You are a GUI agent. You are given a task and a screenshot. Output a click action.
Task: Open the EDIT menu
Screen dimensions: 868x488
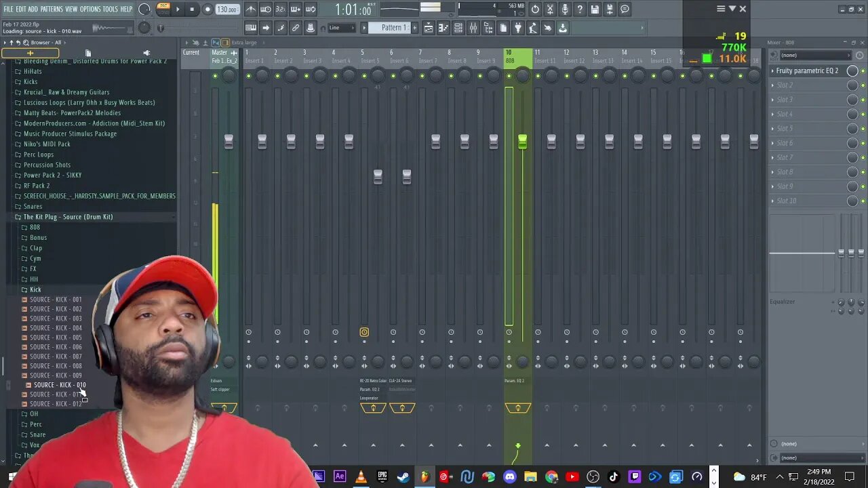click(x=20, y=9)
